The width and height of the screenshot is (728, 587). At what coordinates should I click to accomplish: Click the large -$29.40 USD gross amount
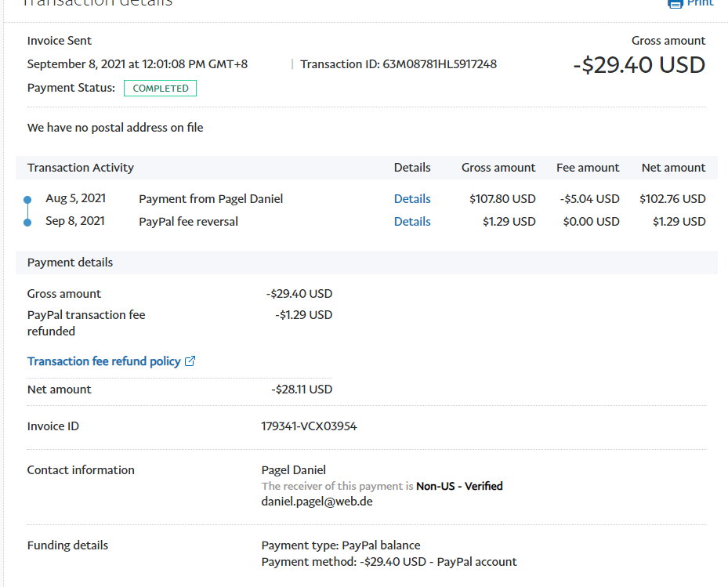pos(639,65)
